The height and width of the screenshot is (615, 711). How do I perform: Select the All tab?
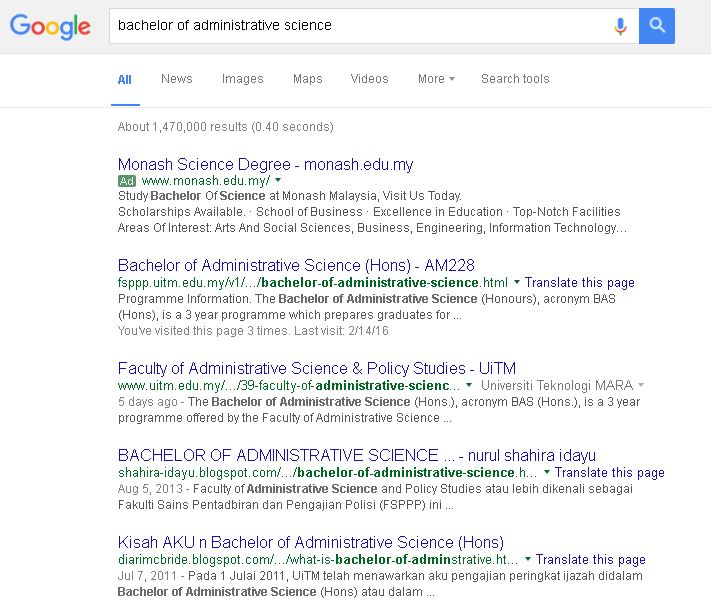pyautogui.click(x=125, y=80)
